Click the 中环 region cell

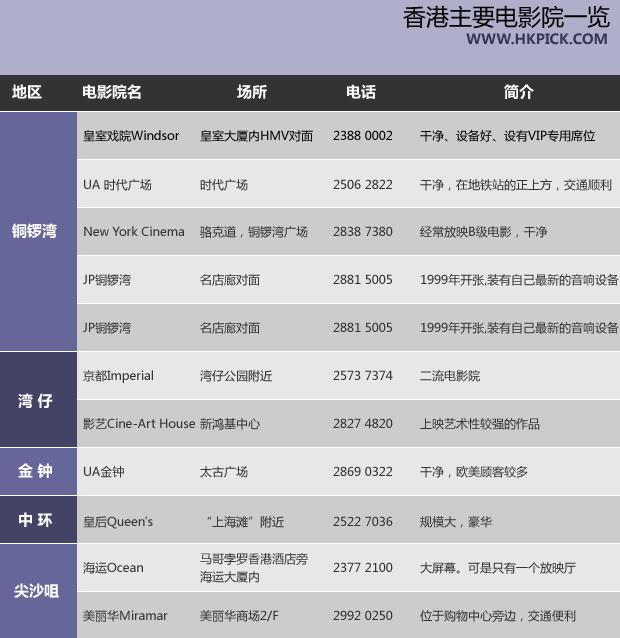(x=36, y=521)
